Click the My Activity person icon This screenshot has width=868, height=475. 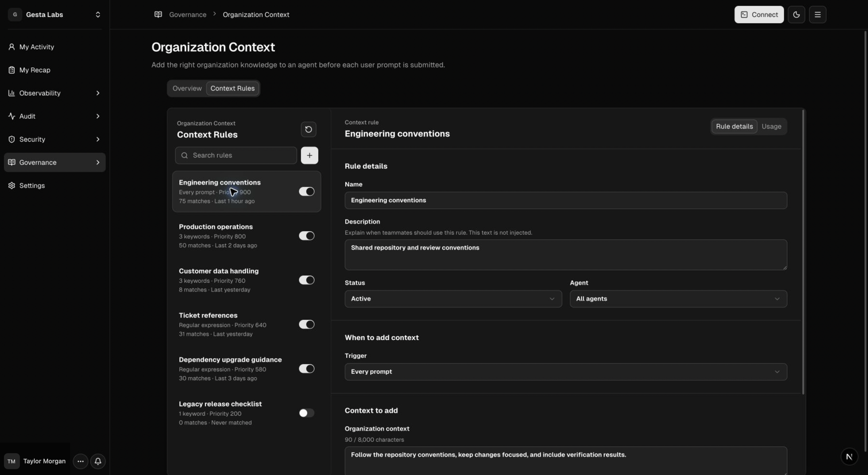coord(12,47)
